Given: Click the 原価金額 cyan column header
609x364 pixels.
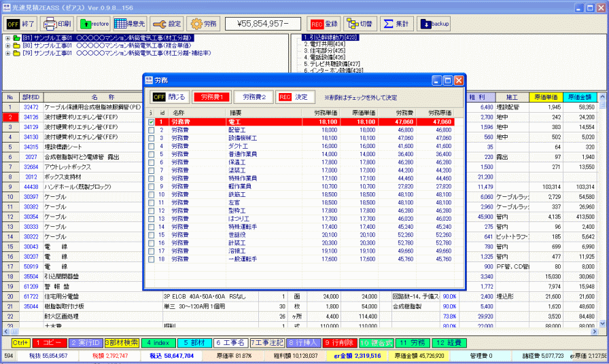Looking at the screenshot, I should (580, 97).
